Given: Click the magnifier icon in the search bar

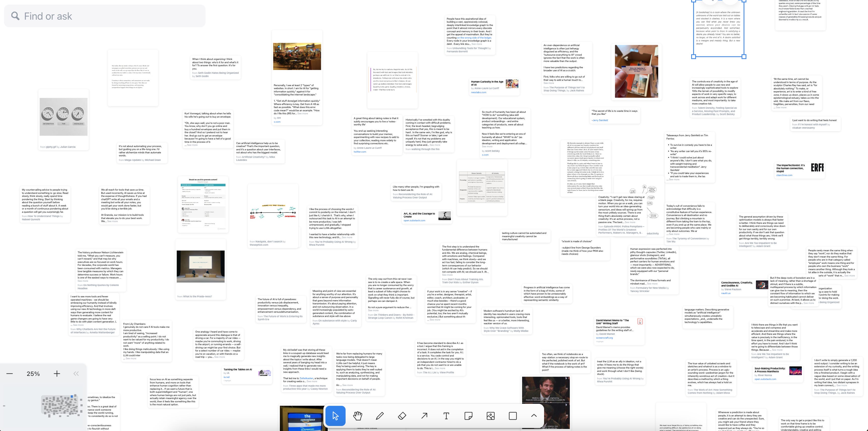Looking at the screenshot, I should 15,16.
